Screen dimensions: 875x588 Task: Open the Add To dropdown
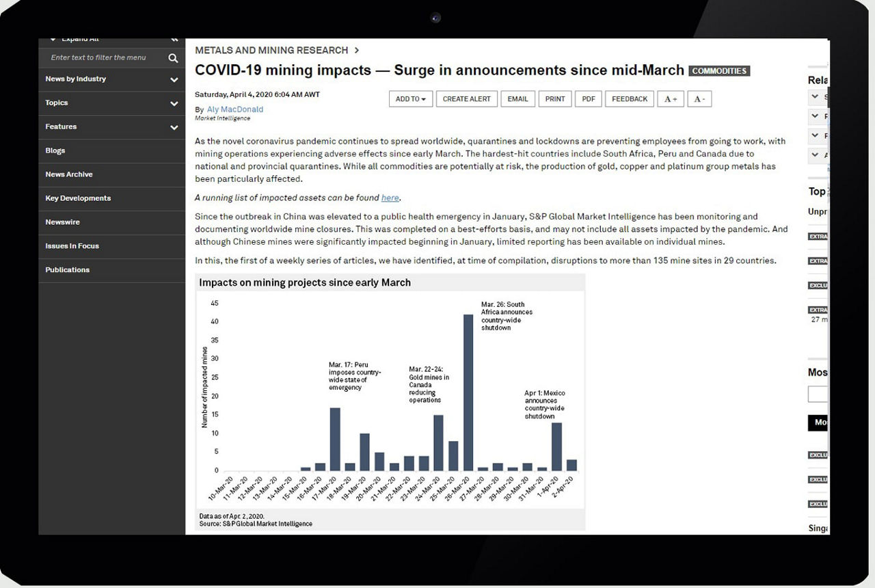point(411,99)
